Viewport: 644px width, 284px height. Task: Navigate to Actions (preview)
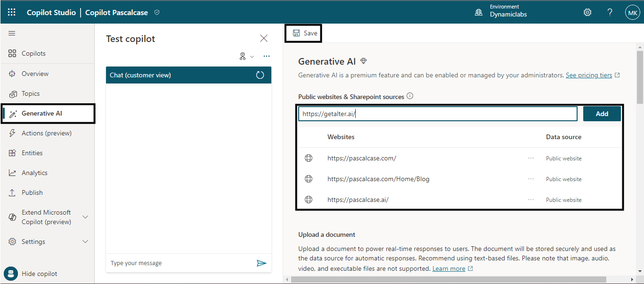46,133
